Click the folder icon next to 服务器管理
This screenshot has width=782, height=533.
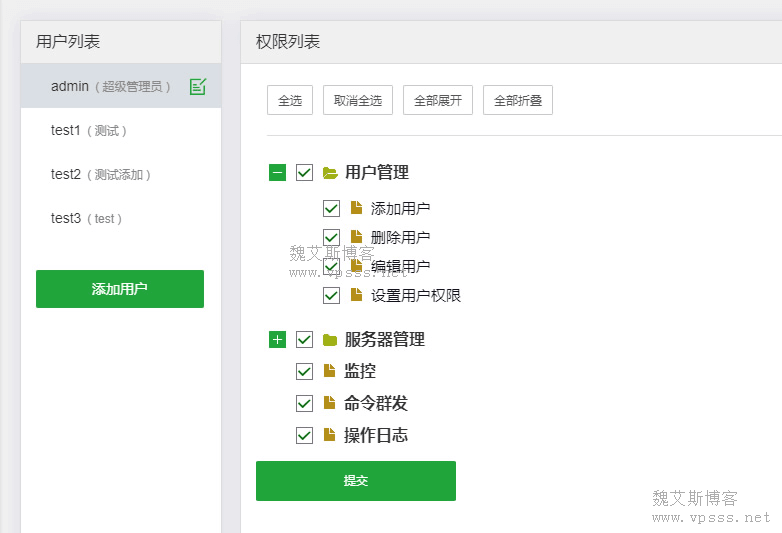pos(330,340)
